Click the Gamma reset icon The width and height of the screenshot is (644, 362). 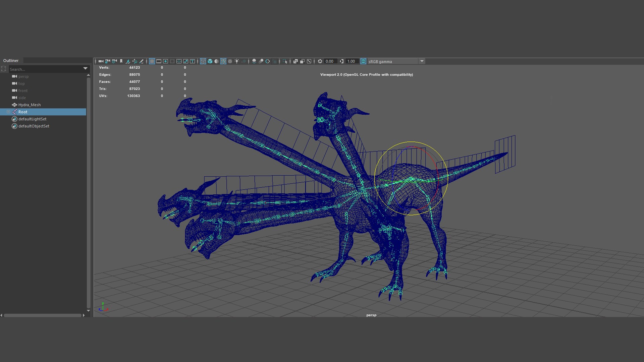[341, 61]
